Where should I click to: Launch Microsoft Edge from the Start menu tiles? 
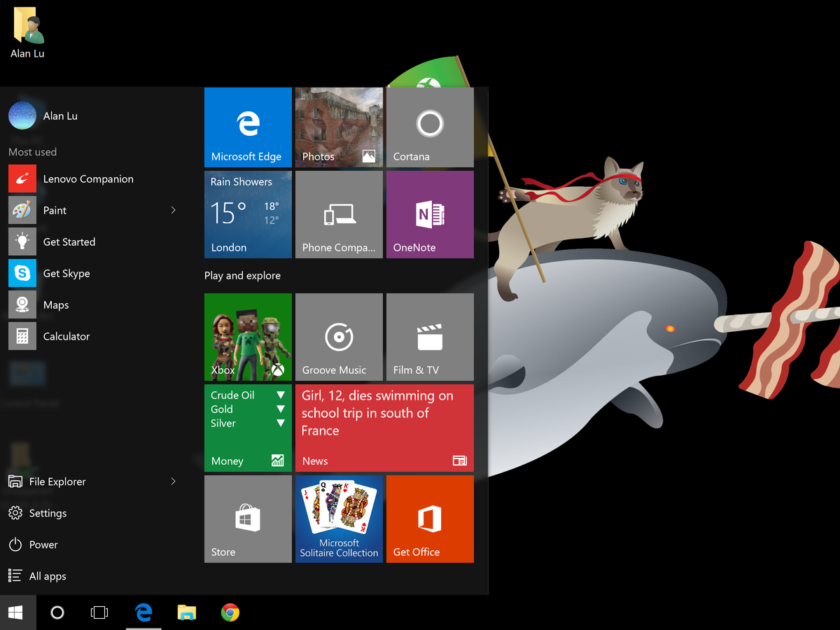click(248, 127)
